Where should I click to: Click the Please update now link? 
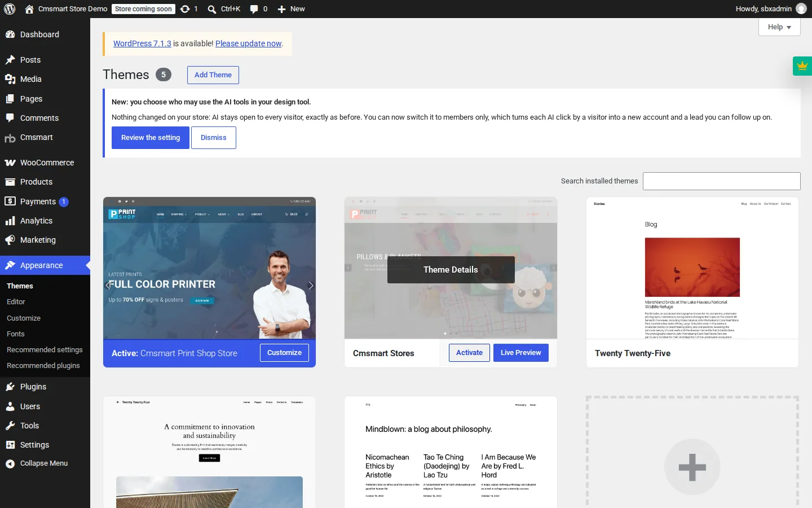pyautogui.click(x=249, y=43)
